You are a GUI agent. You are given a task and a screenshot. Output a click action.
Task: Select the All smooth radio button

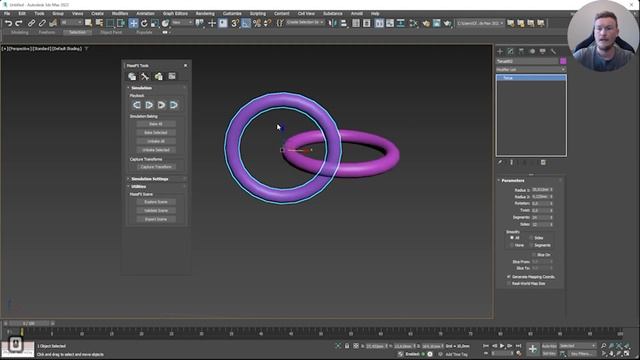click(x=511, y=238)
